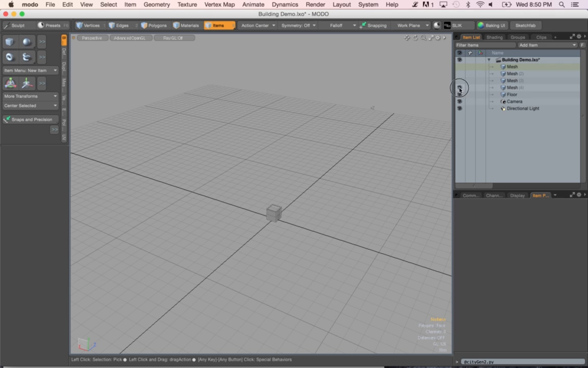
Task: Hide the Building Demo.lxo scene
Action: (x=460, y=60)
